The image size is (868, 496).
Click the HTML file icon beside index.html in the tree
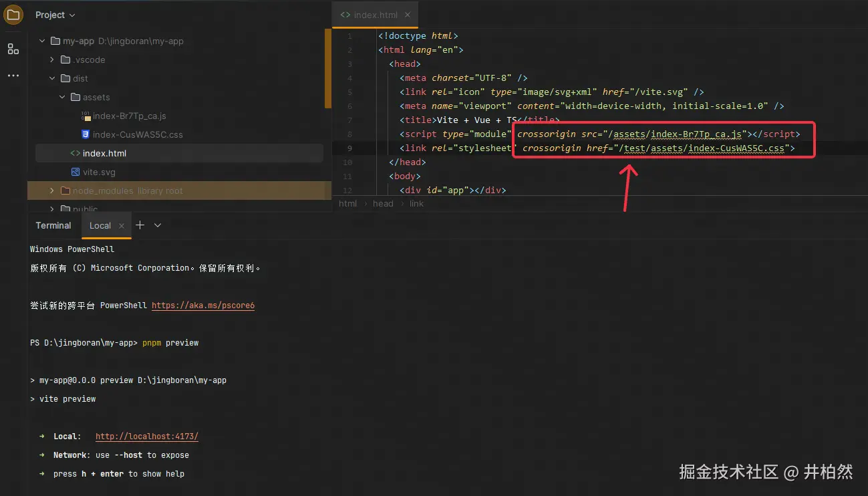tap(76, 153)
